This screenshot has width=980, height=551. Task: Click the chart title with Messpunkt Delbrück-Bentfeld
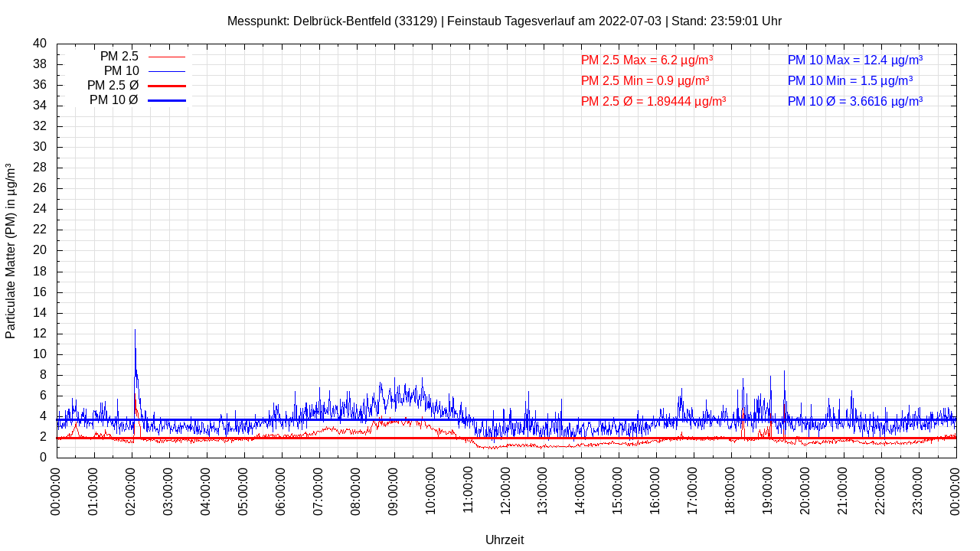[505, 21]
